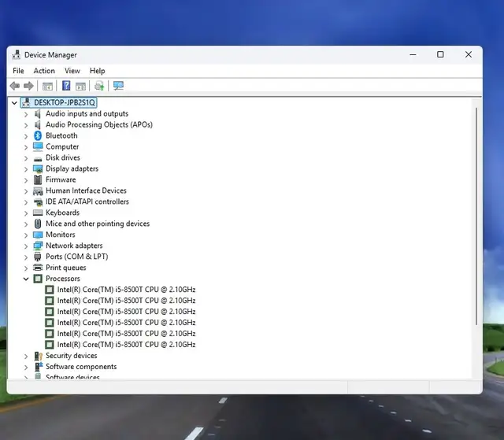This screenshot has width=504, height=440.
Task: Click the Device Manager title bar icon
Action: 16,55
